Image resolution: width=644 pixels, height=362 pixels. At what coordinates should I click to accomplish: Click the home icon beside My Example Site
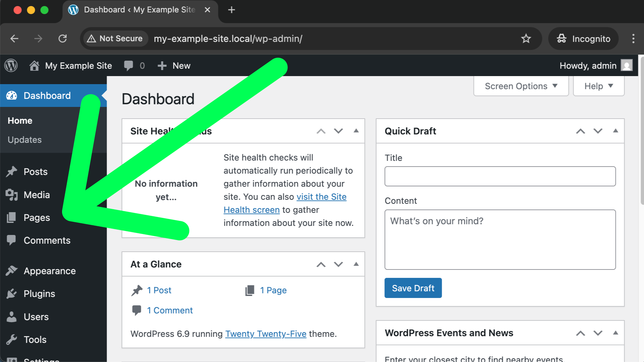click(x=34, y=66)
